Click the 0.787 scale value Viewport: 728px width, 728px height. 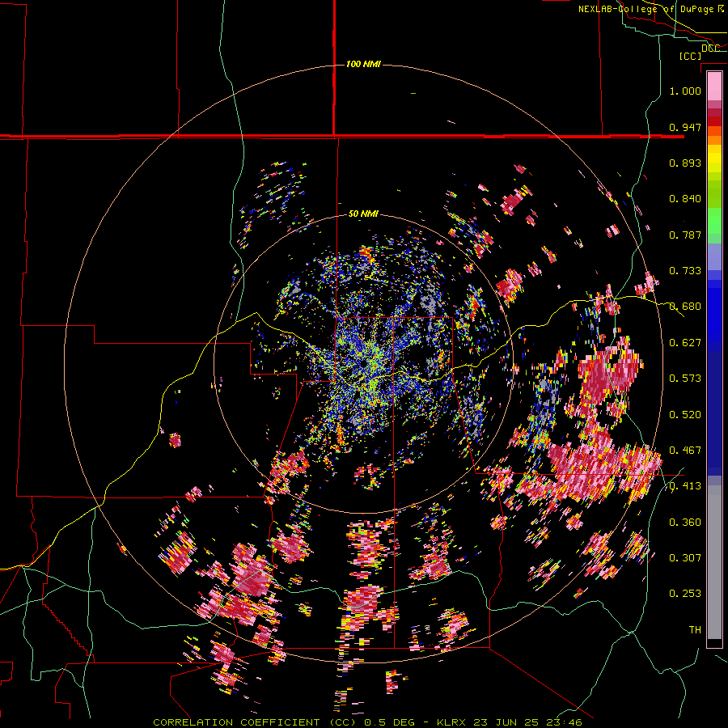coord(685,235)
